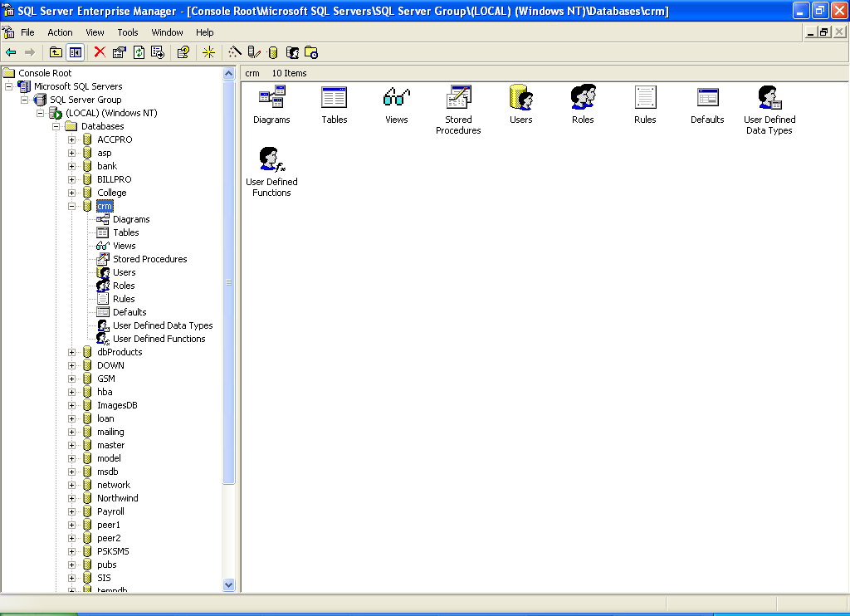The image size is (850, 616).
Task: Expand the Northwind database node
Action: (x=71, y=498)
